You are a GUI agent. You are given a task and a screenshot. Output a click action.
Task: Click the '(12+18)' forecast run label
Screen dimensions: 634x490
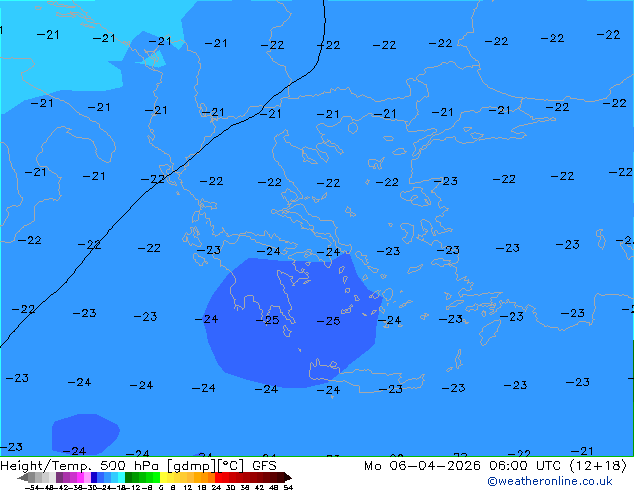tap(598, 466)
